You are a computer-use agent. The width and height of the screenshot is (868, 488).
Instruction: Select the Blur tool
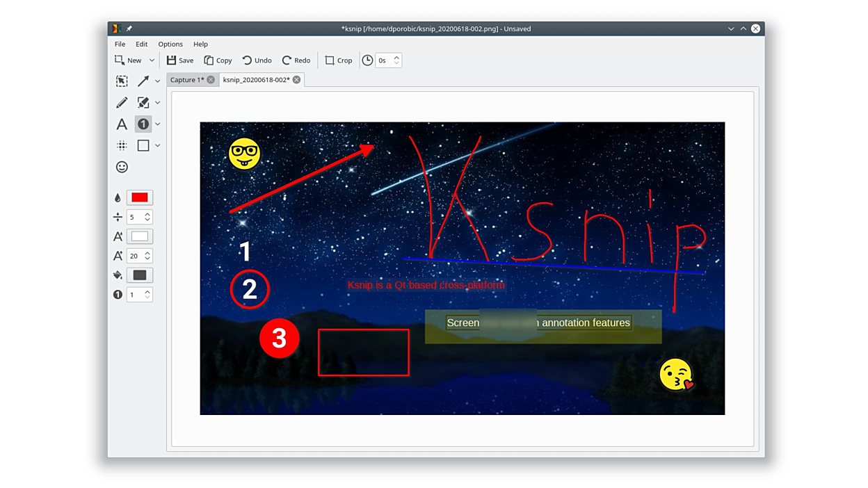[122, 145]
